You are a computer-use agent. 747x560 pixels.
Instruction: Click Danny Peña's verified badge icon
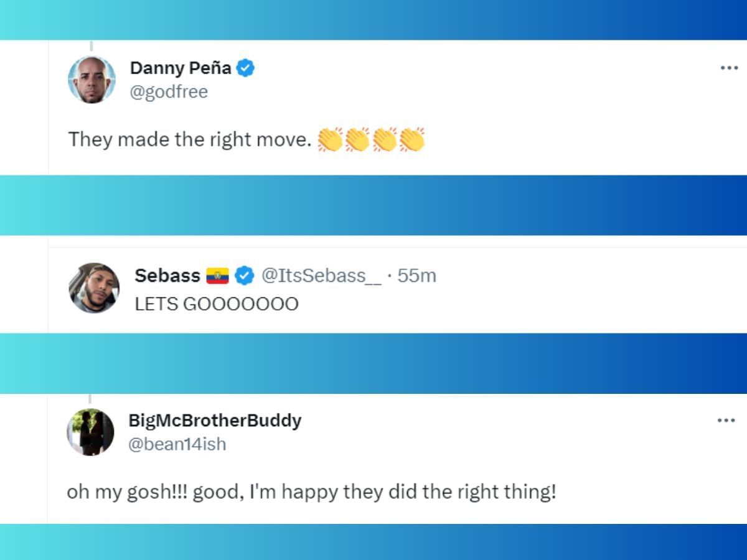tap(245, 68)
